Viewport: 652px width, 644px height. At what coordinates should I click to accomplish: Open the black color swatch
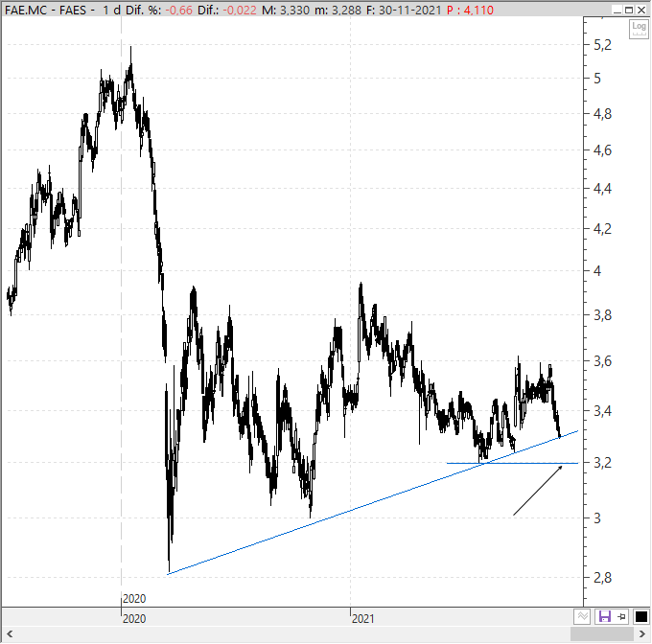(641, 616)
